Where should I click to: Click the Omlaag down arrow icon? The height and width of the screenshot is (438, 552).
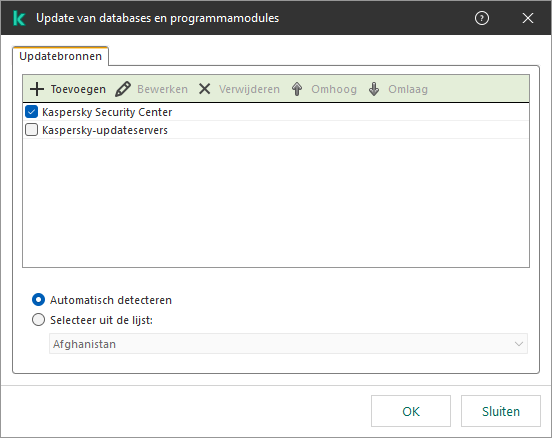pyautogui.click(x=374, y=89)
